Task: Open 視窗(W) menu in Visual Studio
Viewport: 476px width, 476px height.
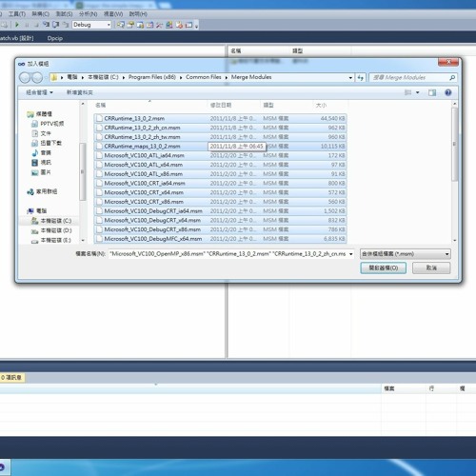Action: [x=113, y=14]
